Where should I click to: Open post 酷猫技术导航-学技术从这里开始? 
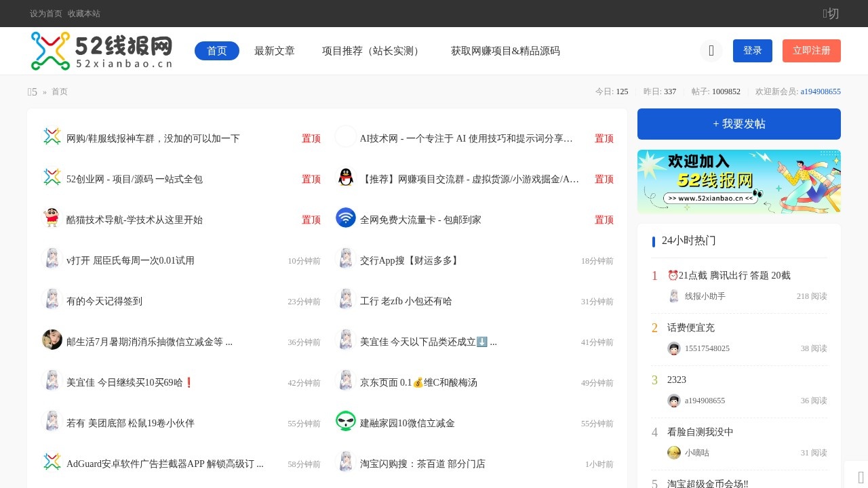click(x=134, y=220)
